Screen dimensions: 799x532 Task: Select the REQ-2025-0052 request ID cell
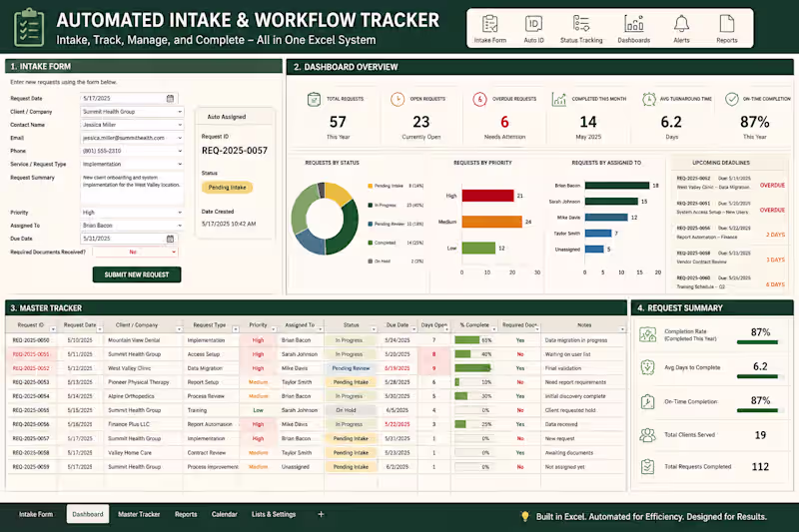pos(31,368)
